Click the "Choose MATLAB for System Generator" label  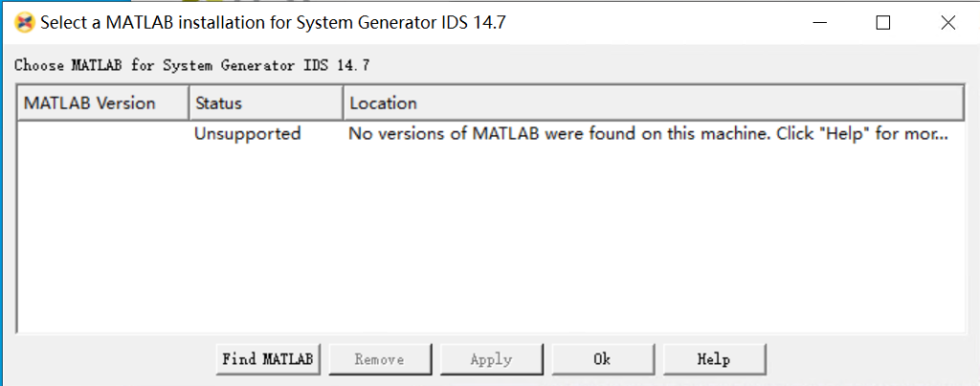192,66
